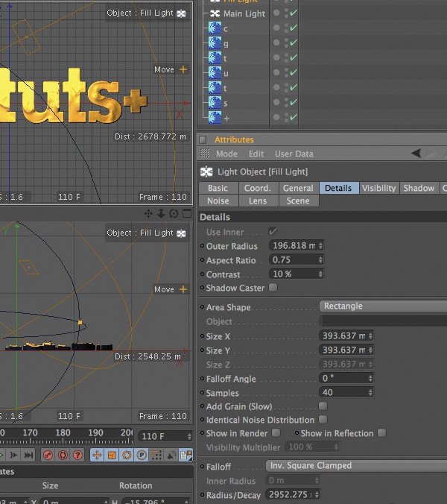Click the Scene tab
447x504 pixels.
pos(298,201)
